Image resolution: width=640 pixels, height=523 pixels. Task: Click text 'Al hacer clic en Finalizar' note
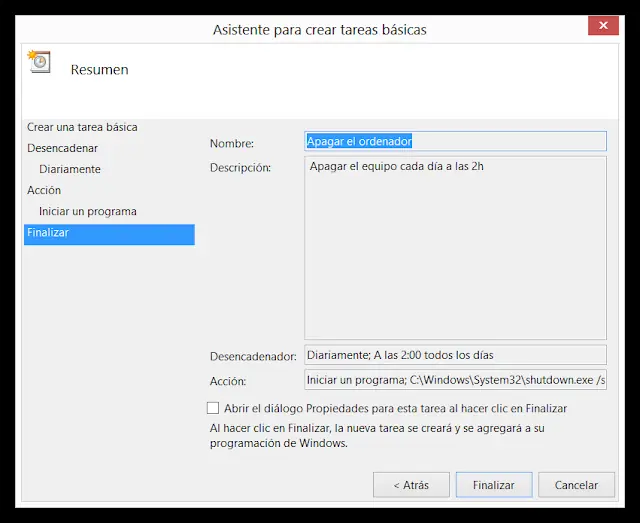click(377, 436)
